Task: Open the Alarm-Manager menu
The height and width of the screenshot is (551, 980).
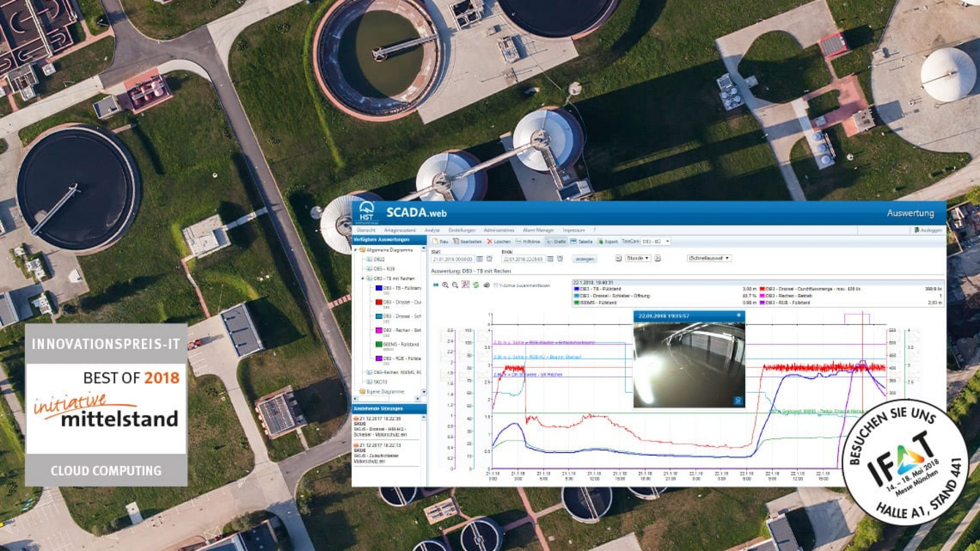Action: [538, 230]
